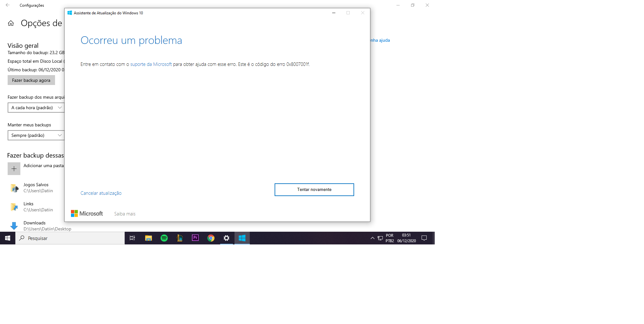Viewport: 644px width, 324px height.
Task: Click the Tentar novamente button
Action: click(314, 190)
